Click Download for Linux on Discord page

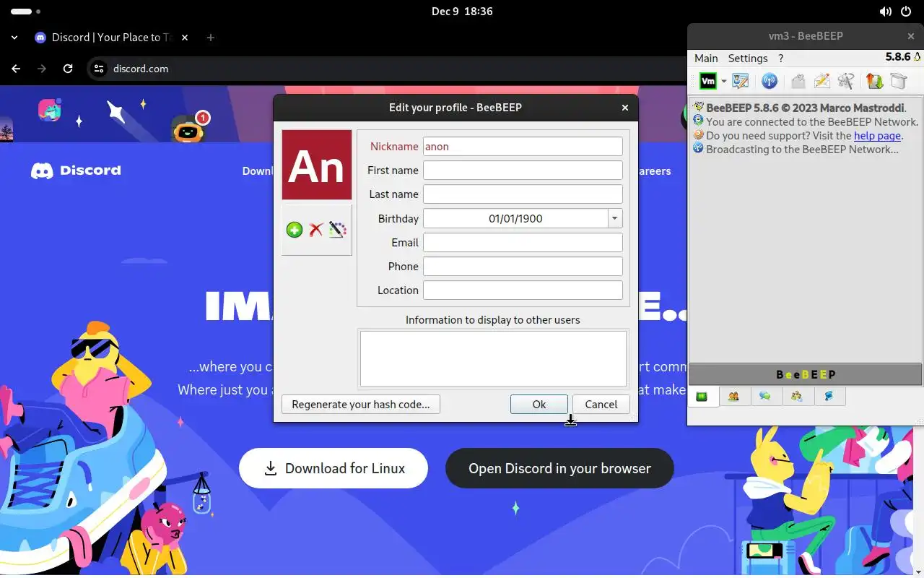click(x=334, y=468)
